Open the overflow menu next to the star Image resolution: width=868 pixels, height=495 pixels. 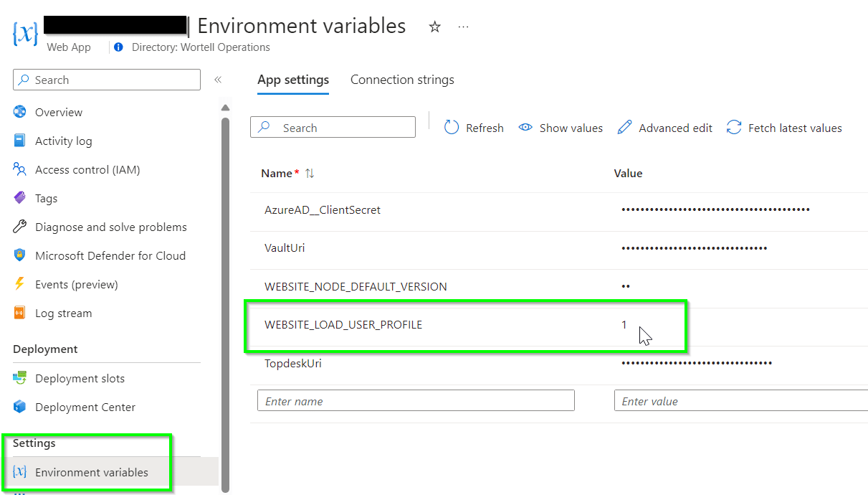click(x=462, y=27)
